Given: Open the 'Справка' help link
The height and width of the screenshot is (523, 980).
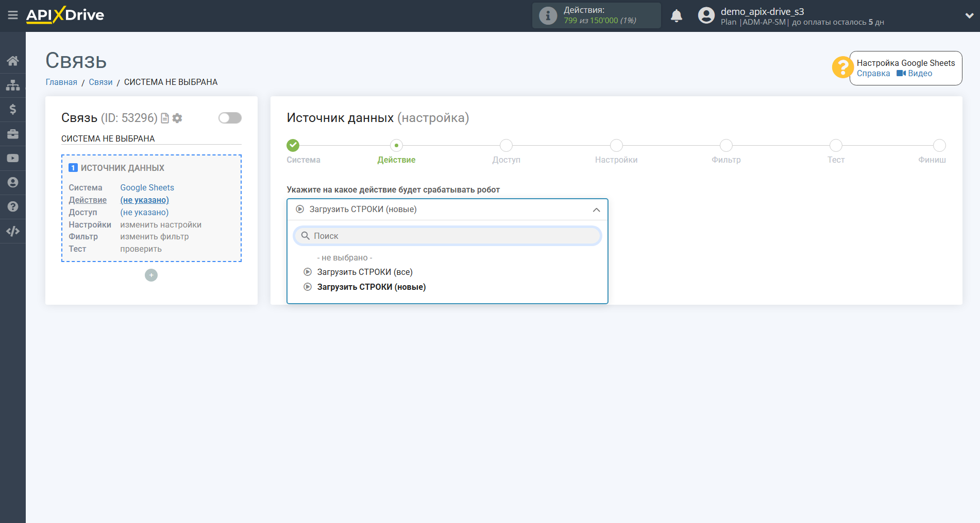Looking at the screenshot, I should pyautogui.click(x=873, y=73).
